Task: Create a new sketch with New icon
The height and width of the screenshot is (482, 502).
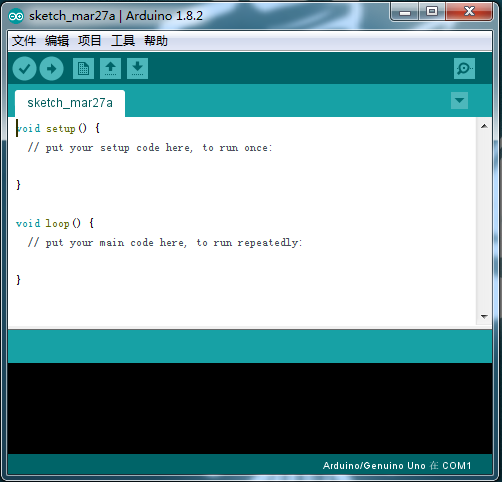Action: pos(83,69)
